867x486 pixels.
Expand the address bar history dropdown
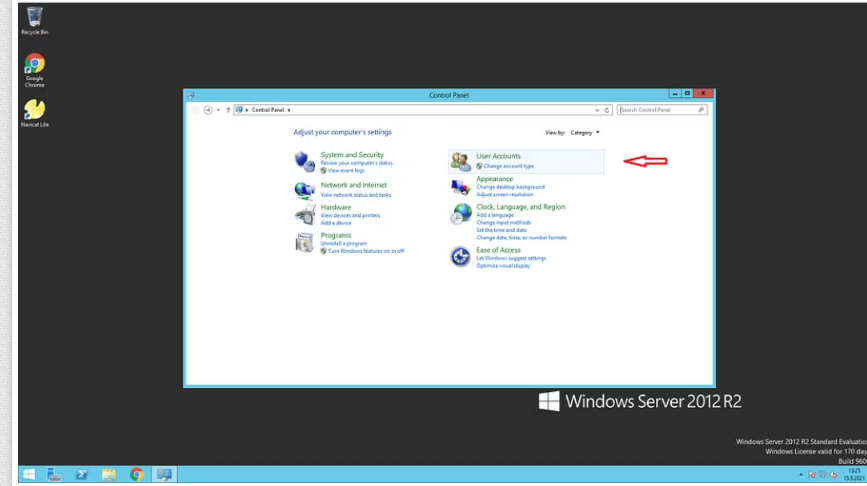(597, 110)
